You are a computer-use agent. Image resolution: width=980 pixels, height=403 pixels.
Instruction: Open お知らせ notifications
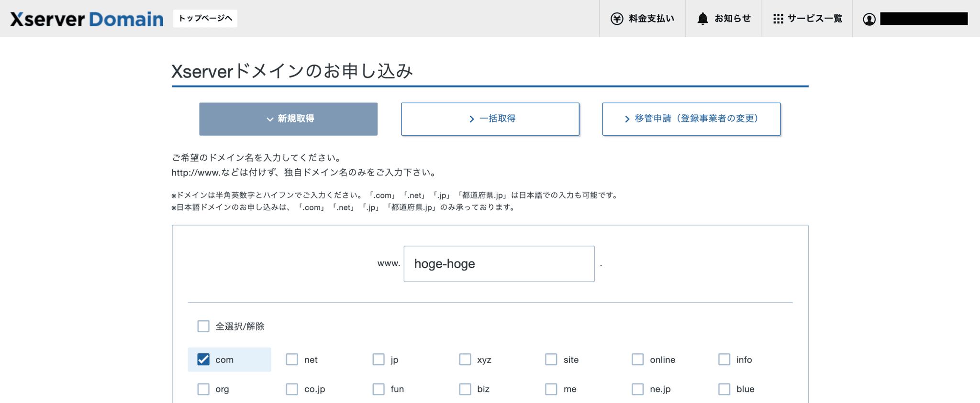[x=724, y=19]
